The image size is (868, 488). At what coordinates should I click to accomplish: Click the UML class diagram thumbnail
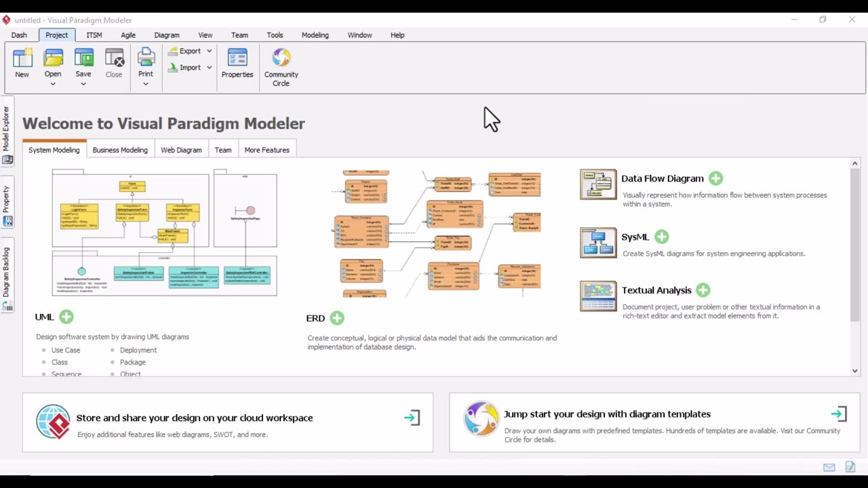165,232
